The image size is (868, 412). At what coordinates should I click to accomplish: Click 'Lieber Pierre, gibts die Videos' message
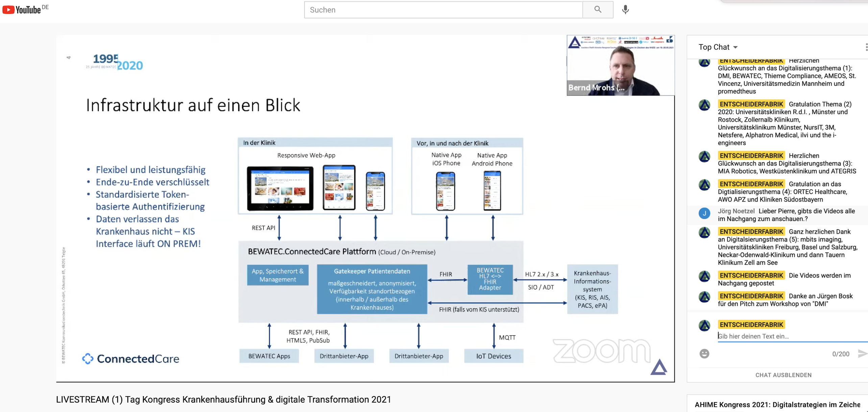click(x=786, y=215)
